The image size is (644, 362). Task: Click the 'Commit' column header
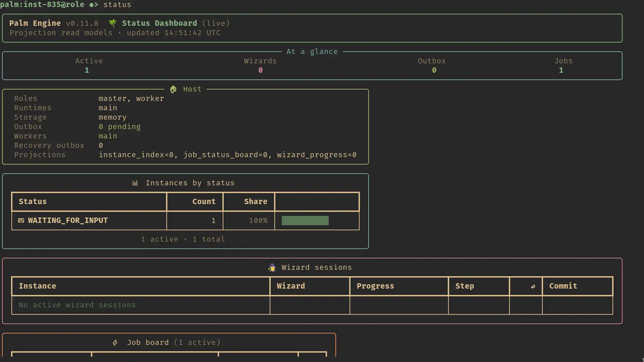tap(563, 286)
